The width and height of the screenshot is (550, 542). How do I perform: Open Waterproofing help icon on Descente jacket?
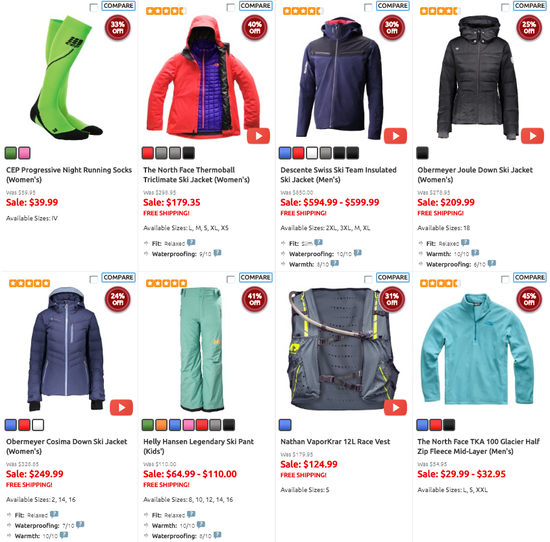pyautogui.click(x=358, y=253)
